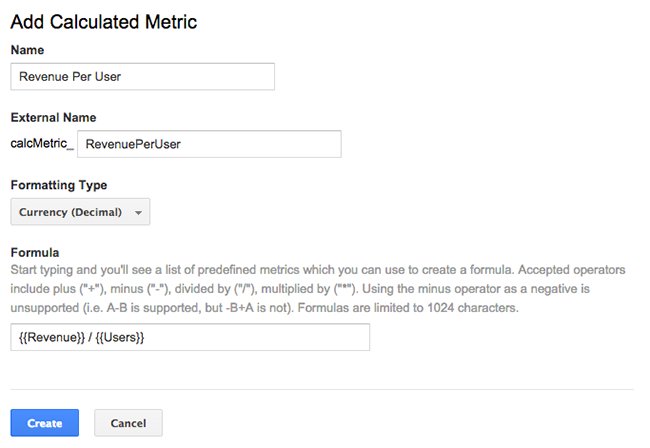
Task: Focus the External Name input field
Action: (x=209, y=144)
